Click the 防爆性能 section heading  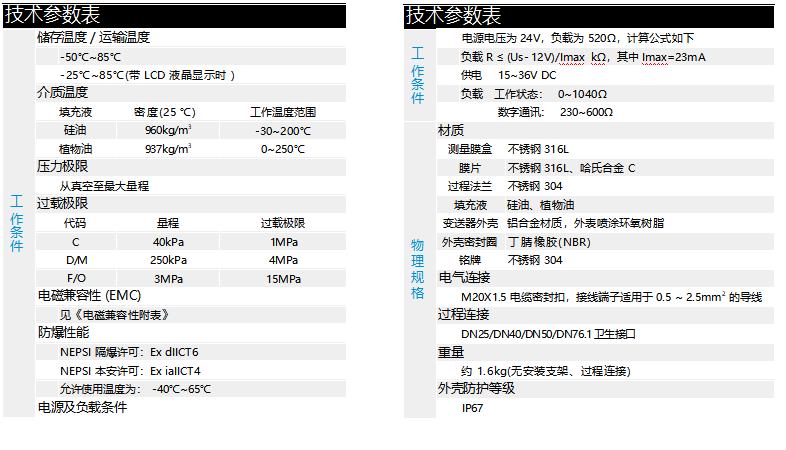tap(62, 333)
